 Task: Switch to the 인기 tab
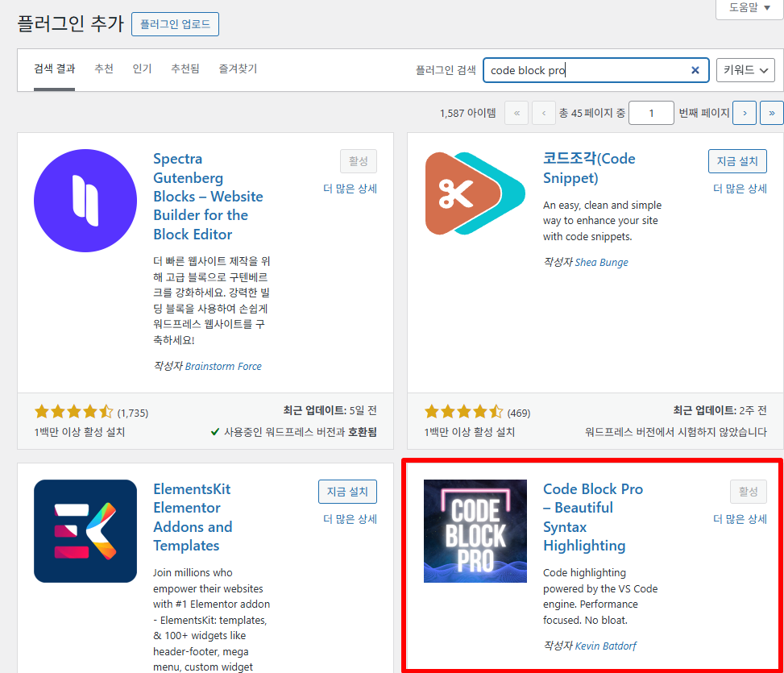click(x=142, y=69)
